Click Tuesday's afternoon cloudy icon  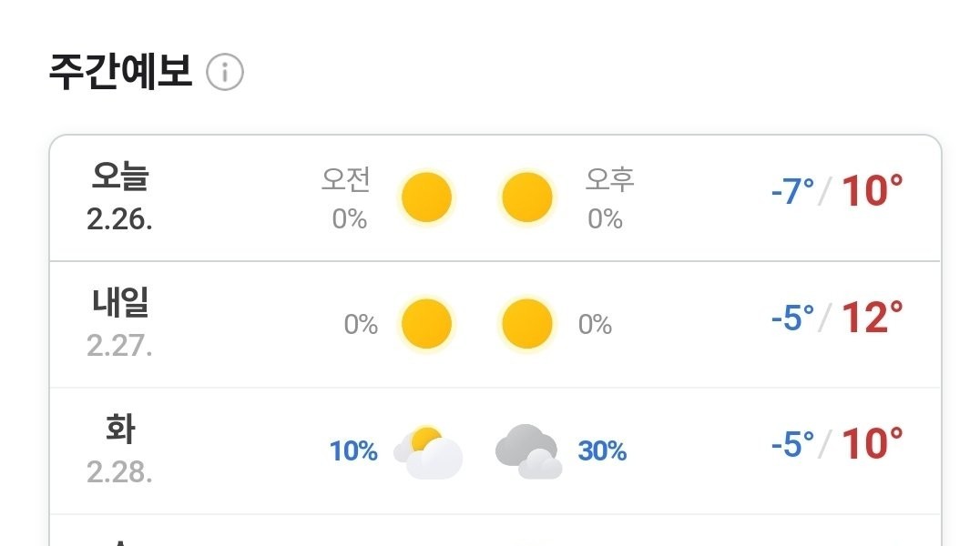(x=528, y=451)
